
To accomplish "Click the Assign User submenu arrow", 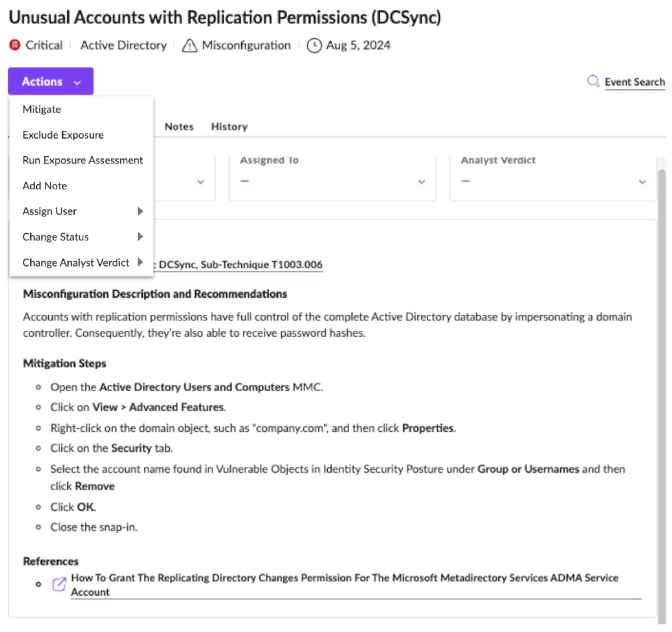I will [140, 211].
